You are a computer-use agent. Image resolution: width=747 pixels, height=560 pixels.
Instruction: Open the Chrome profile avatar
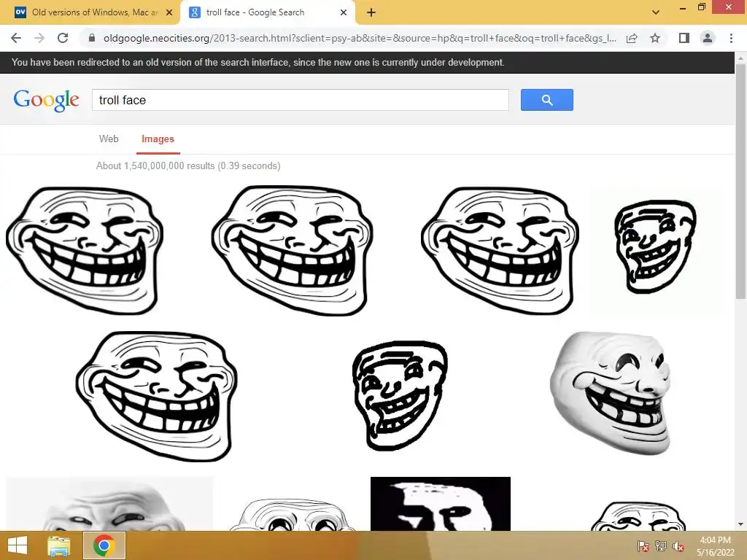tap(708, 38)
